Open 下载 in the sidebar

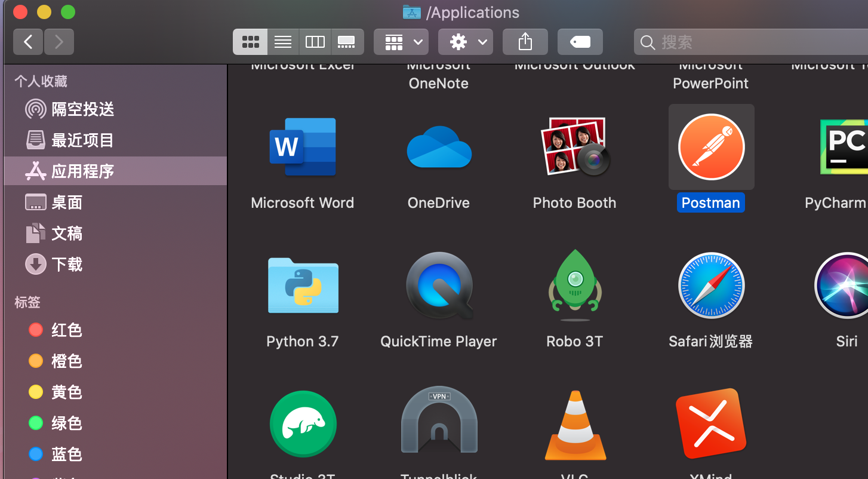coord(115,265)
